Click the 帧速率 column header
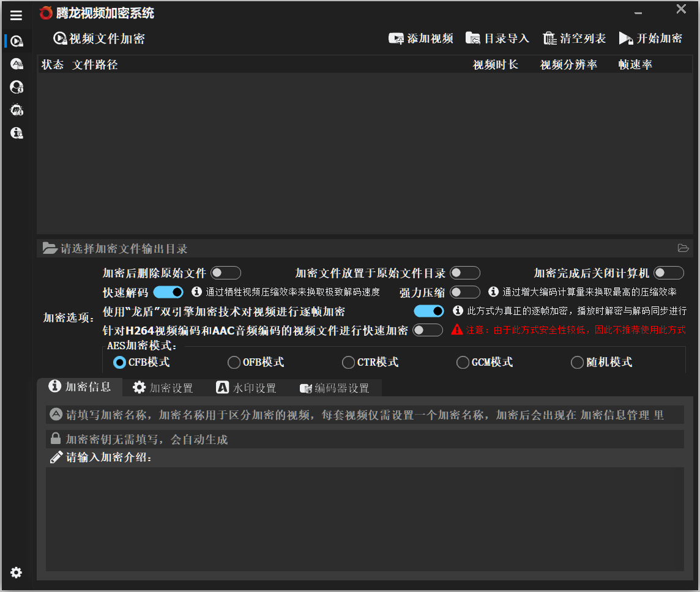This screenshot has width=700, height=592. (x=635, y=65)
